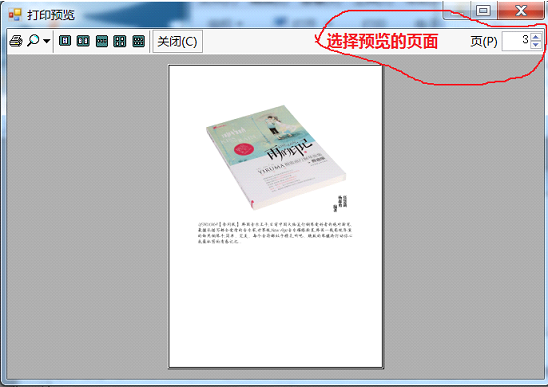Select the two-page layout icon
The width and height of the screenshot is (548, 387).
pos(83,41)
